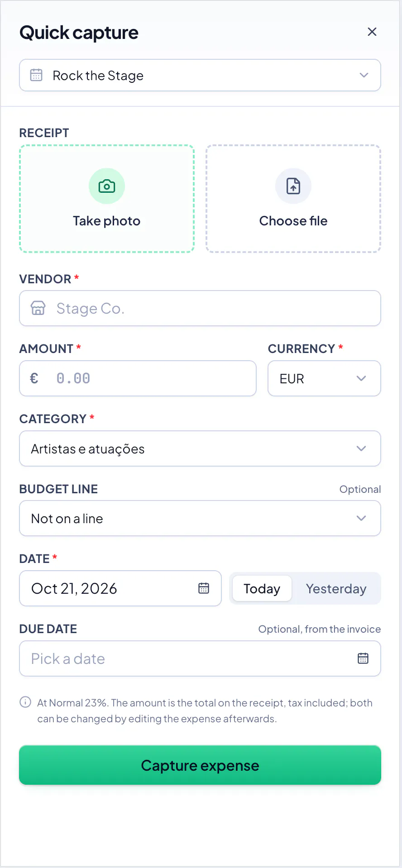Open date picker via Date calendar icon
The height and width of the screenshot is (868, 402).
tap(204, 588)
